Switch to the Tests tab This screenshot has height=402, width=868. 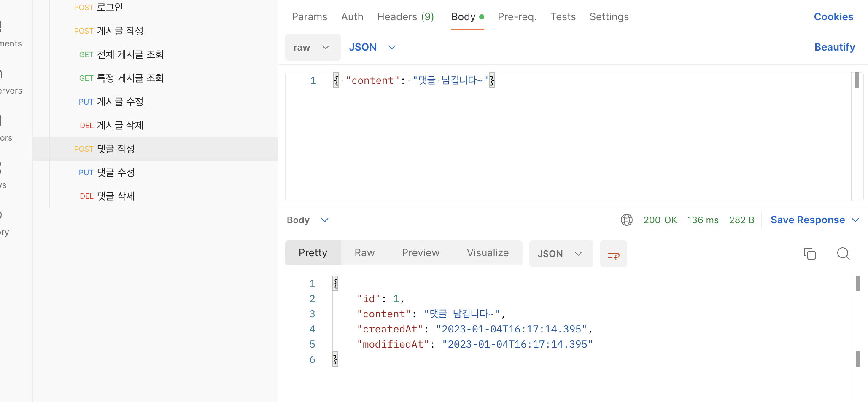563,17
